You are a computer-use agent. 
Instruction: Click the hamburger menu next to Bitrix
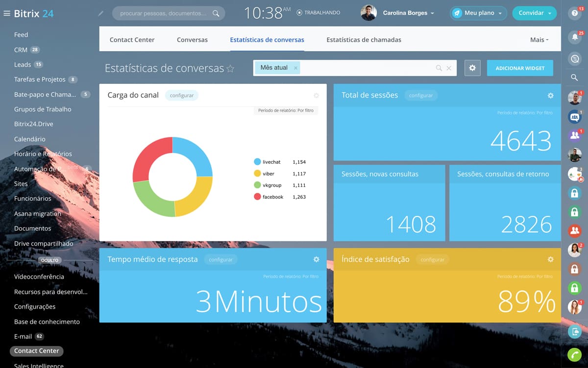tap(7, 13)
